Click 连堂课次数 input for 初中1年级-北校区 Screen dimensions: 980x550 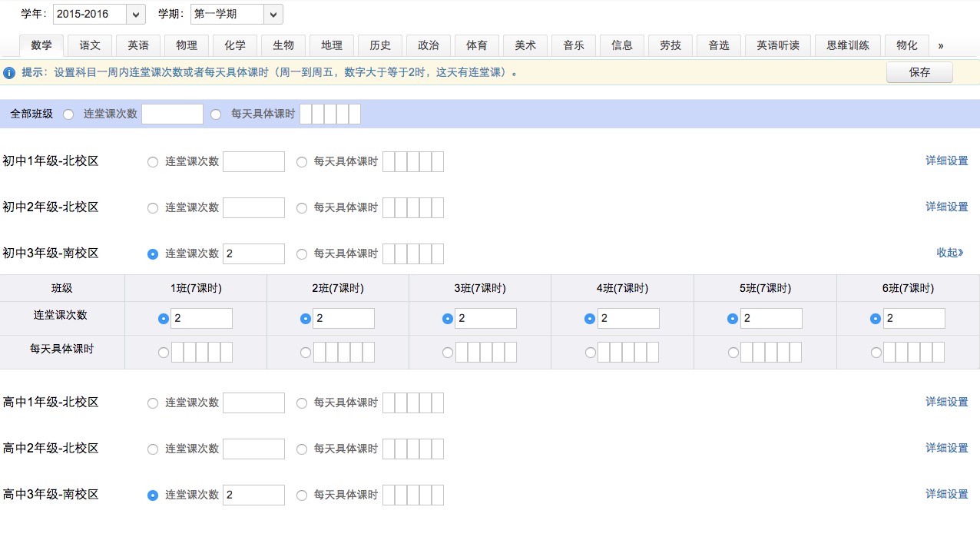[x=253, y=161]
